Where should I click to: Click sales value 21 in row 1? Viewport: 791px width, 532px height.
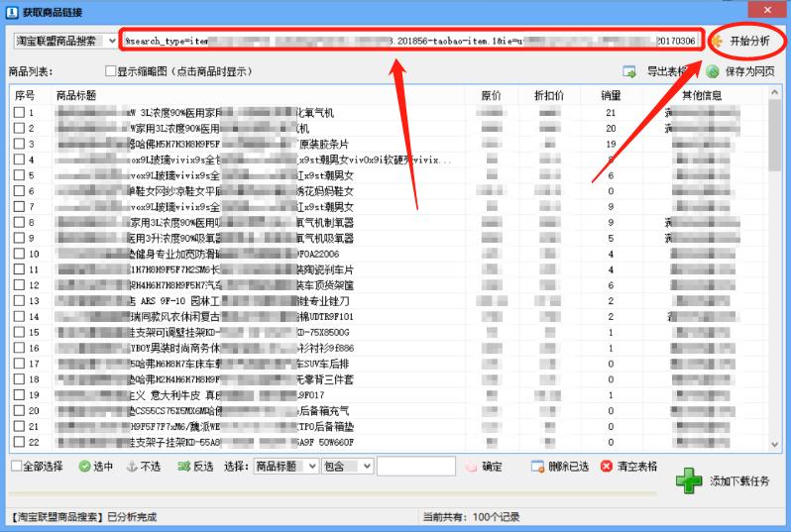pyautogui.click(x=611, y=113)
